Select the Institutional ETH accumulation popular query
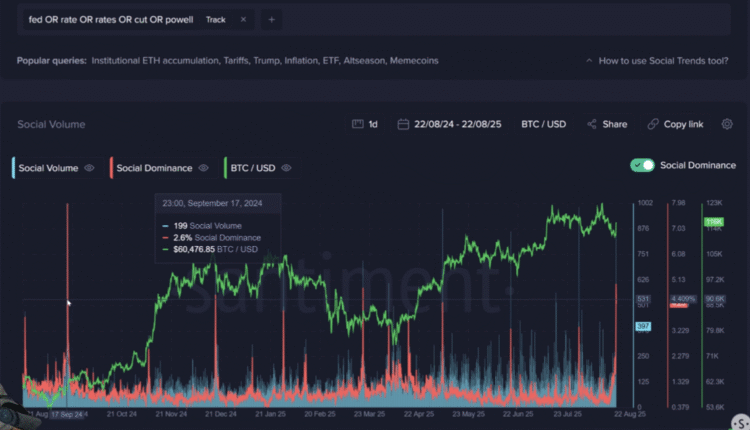 (x=154, y=60)
